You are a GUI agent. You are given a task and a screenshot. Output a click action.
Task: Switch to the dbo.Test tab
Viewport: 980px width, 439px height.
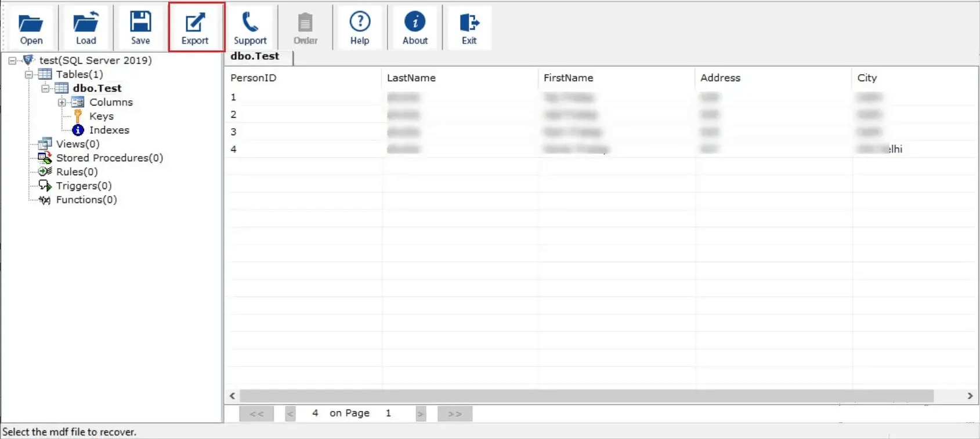click(x=255, y=56)
